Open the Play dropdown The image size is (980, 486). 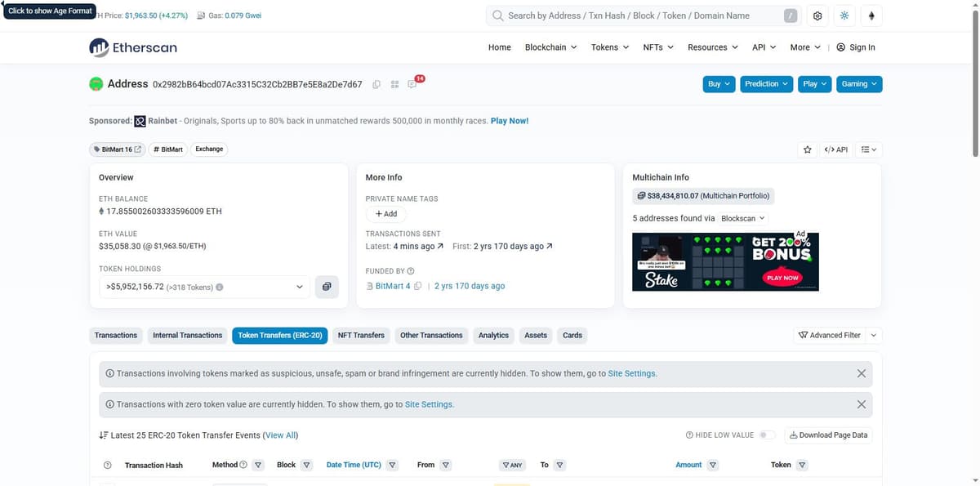pyautogui.click(x=815, y=84)
